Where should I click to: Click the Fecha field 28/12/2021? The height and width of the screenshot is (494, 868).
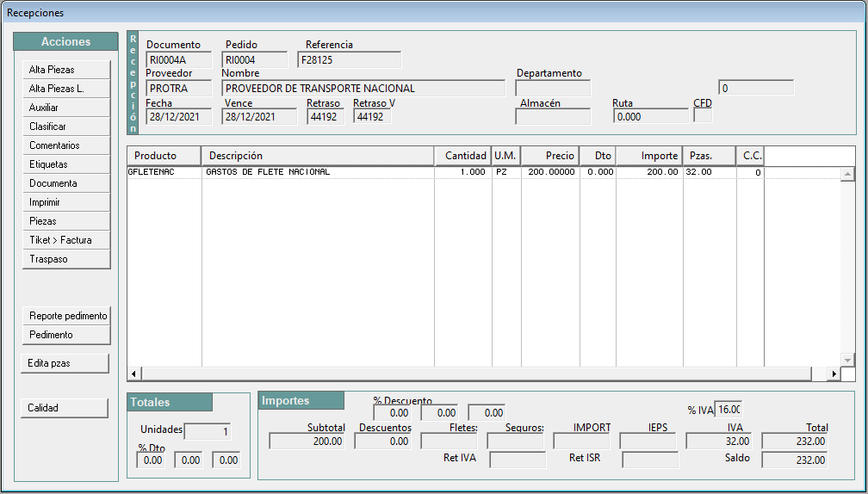tap(179, 117)
